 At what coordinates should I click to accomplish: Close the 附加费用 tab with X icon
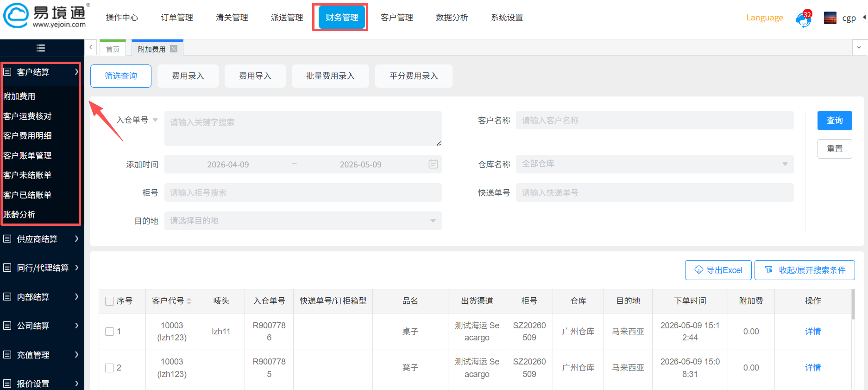[x=174, y=49]
